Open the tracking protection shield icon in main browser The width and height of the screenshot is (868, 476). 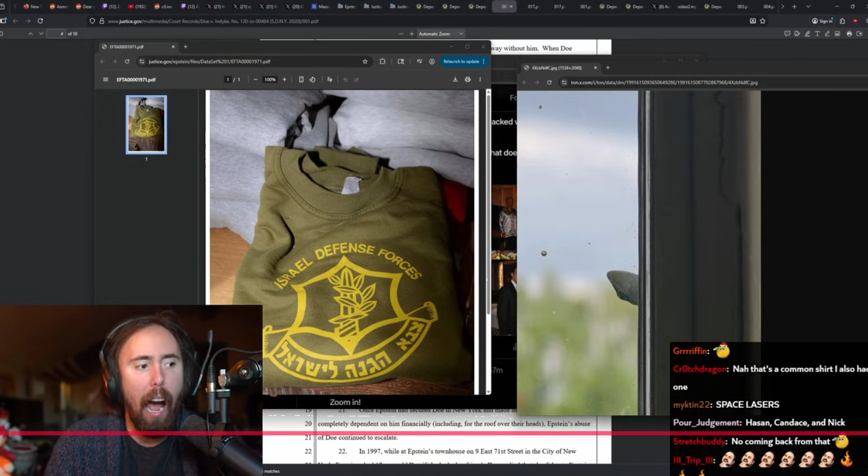(x=92, y=21)
